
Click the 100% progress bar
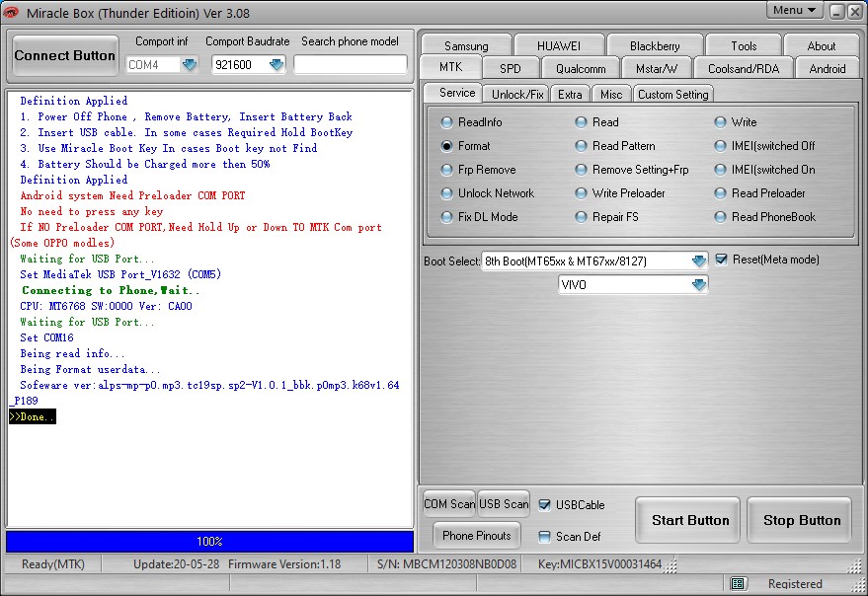coord(209,541)
